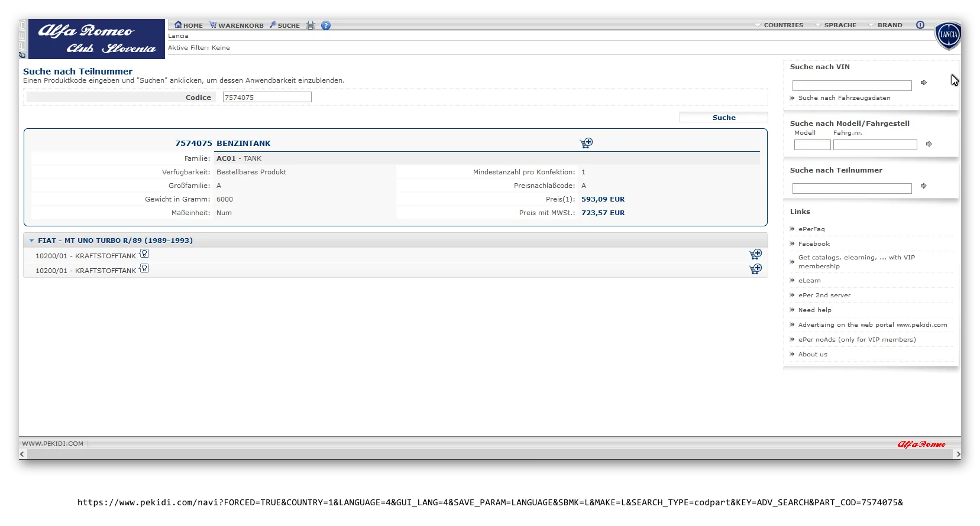Click the arrow beside the Fahrg.nr. field
Image resolution: width=980 pixels, height=526 pixels.
929,144
